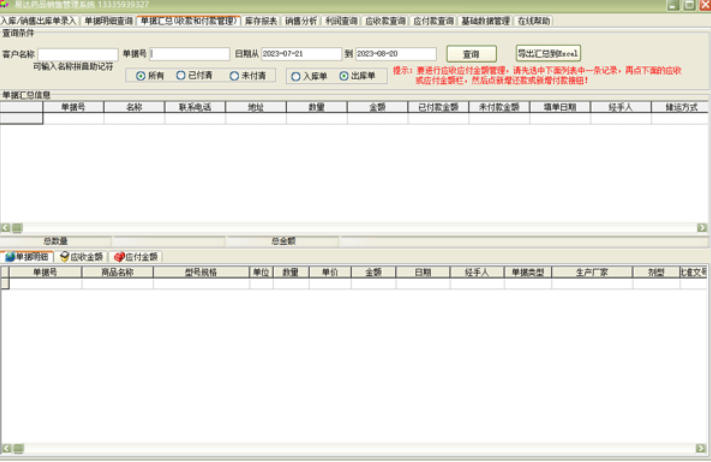Viewport: 711px width, 462px height.
Task: Open the 入库/销售出库单录入 tab
Action: click(x=39, y=21)
